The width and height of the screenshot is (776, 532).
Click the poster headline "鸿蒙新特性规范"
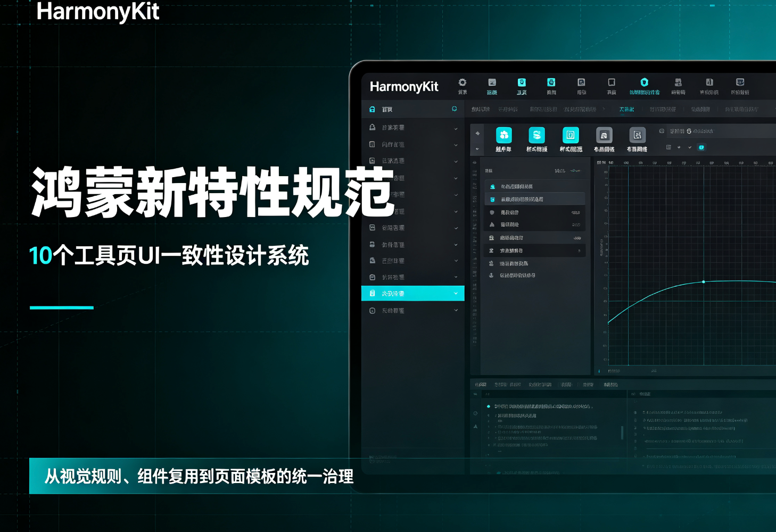click(213, 193)
